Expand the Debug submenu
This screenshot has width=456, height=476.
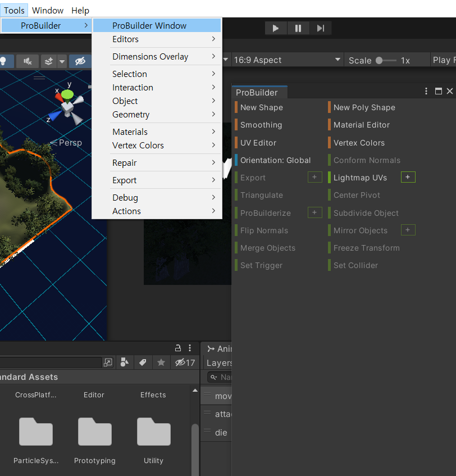pyautogui.click(x=157, y=198)
